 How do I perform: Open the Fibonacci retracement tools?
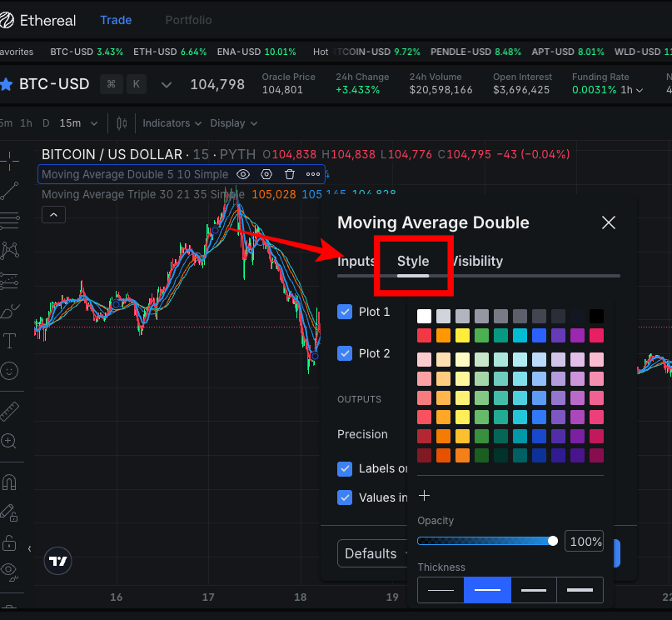point(9,220)
